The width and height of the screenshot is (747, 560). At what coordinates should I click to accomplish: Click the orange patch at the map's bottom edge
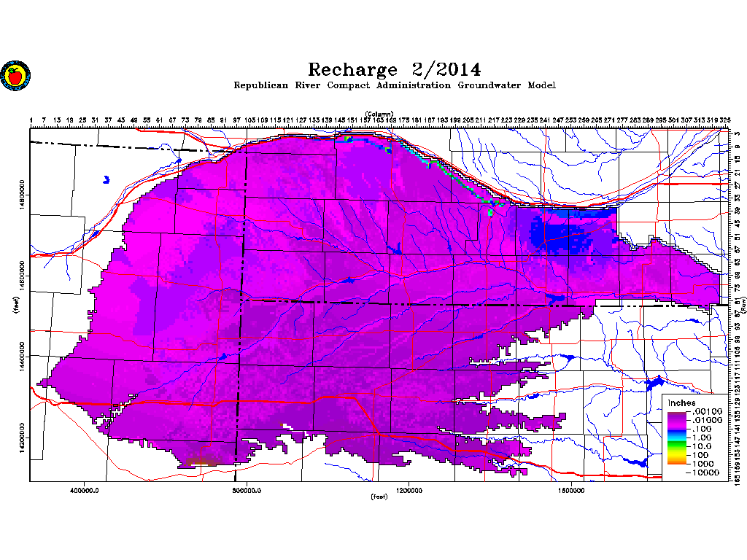199,461
